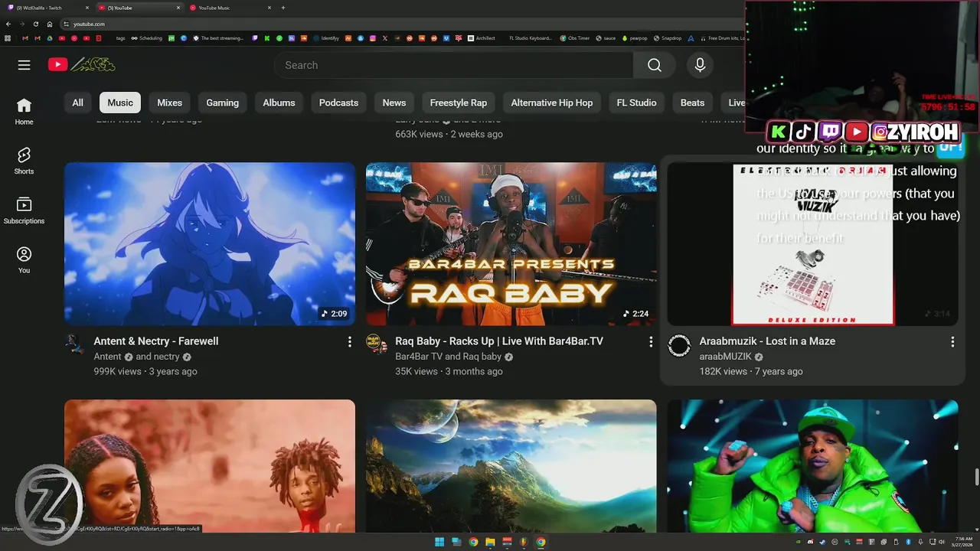Click the page vertical scrollbar thumb
This screenshot has height=551, width=980.
coord(976,476)
